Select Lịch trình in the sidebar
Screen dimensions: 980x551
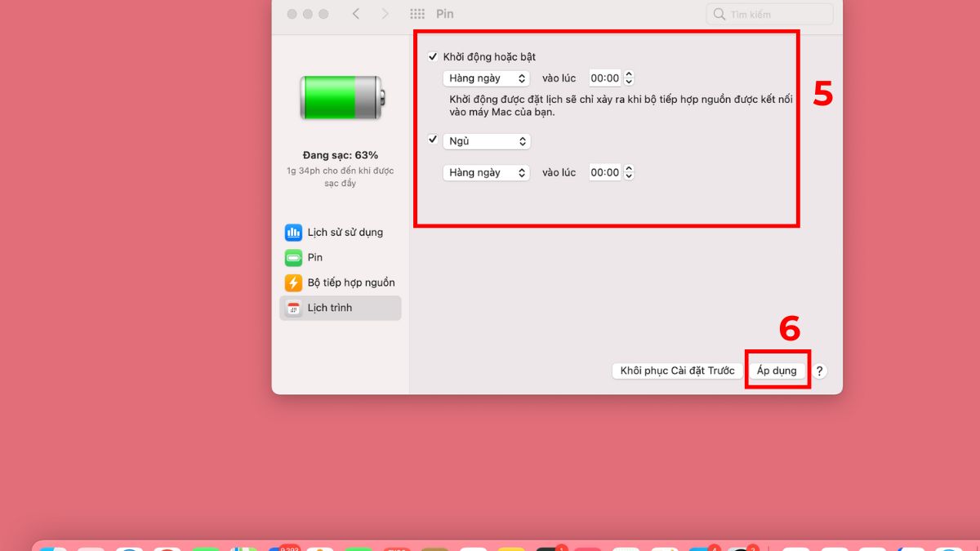pyautogui.click(x=341, y=308)
